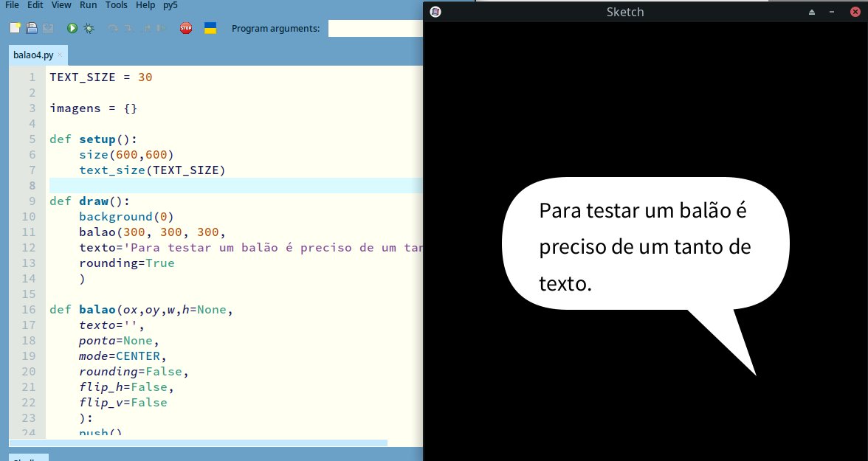This screenshot has height=461, width=868.
Task: Run the current script with green play
Action: click(x=72, y=28)
